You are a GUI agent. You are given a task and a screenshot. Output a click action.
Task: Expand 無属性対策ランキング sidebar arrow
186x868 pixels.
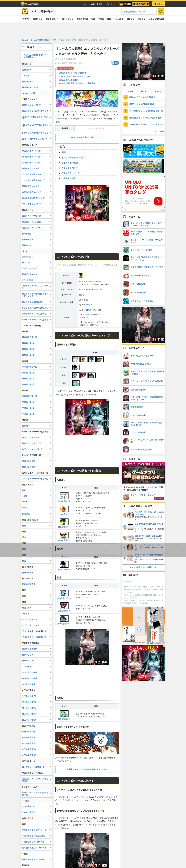click(x=51, y=151)
